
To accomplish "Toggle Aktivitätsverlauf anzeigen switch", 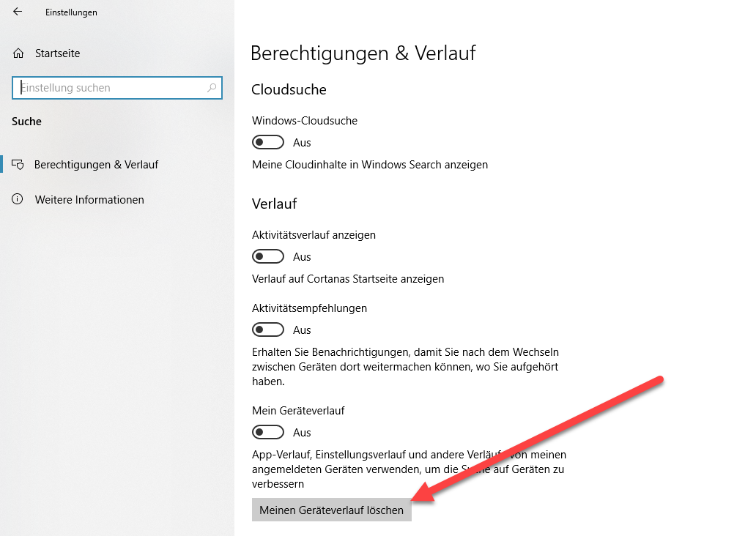I will click(268, 256).
